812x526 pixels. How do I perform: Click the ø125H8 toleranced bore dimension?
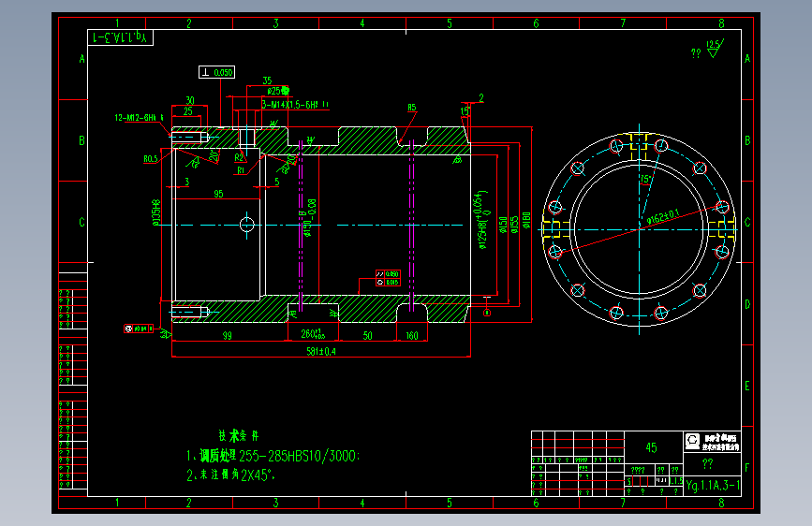pyautogui.click(x=481, y=220)
